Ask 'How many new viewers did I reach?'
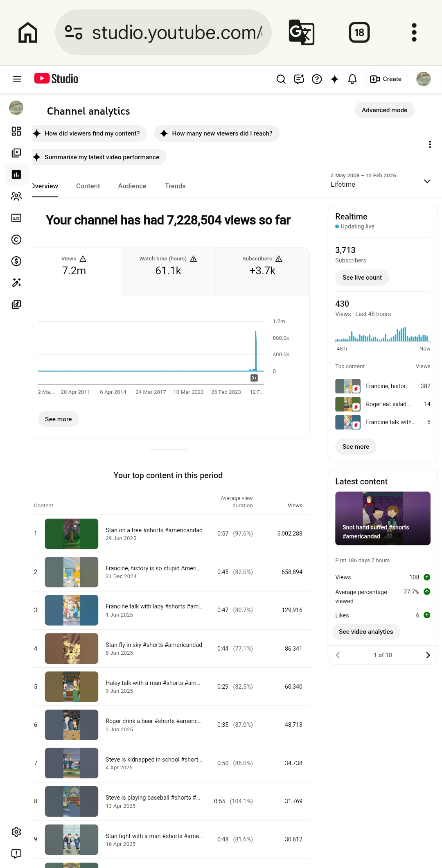The height and width of the screenshot is (868, 442). tap(217, 133)
